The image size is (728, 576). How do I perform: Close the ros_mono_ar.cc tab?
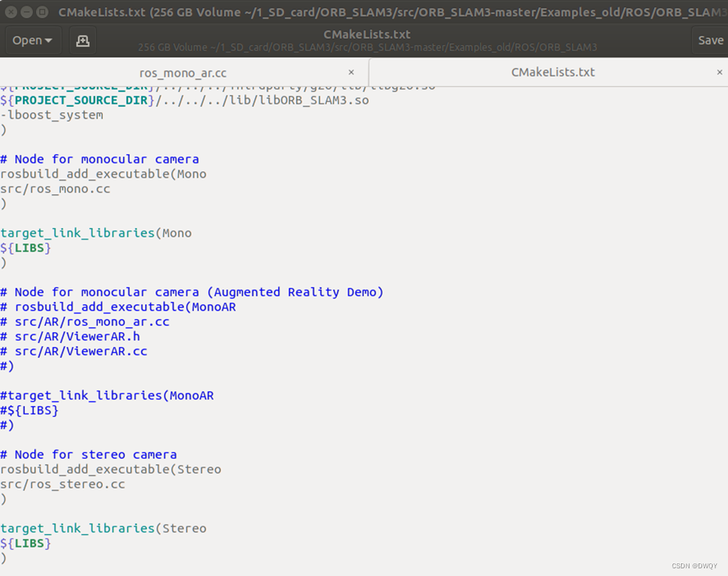tap(351, 72)
